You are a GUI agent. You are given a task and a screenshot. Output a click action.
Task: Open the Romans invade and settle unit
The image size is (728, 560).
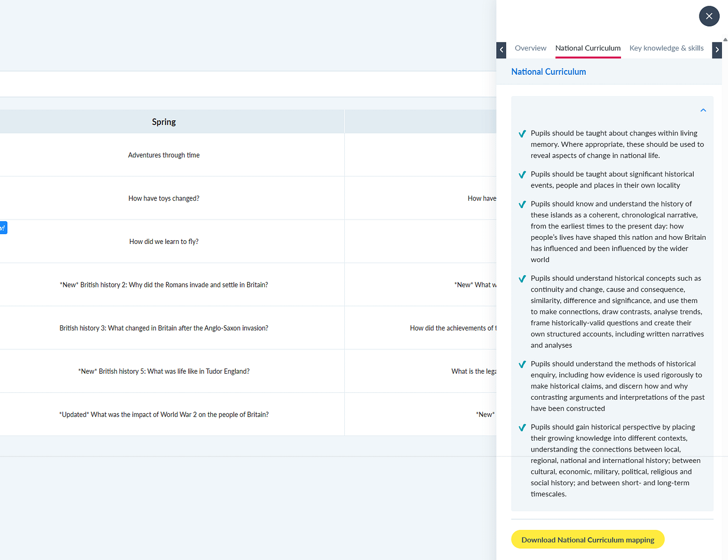pos(164,285)
